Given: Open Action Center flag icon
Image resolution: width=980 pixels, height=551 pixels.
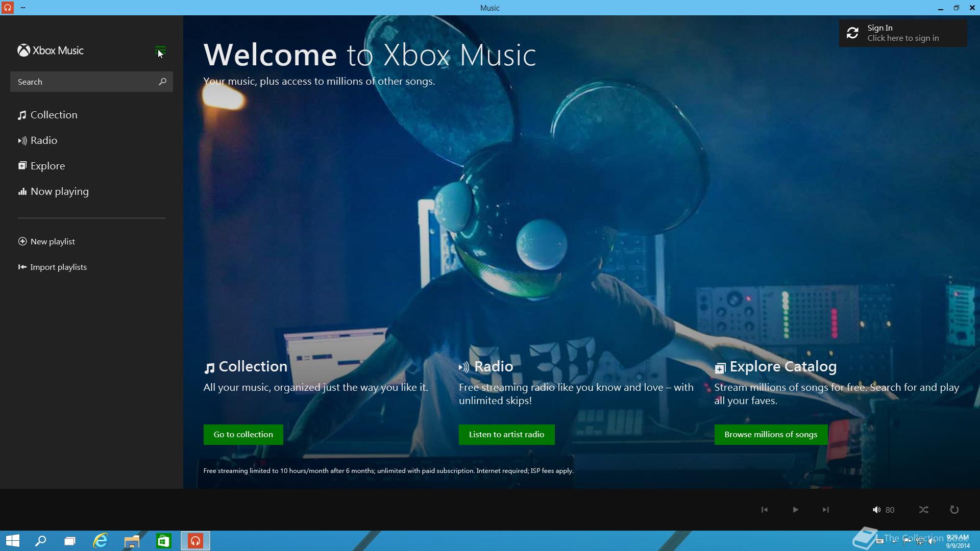Looking at the screenshot, I should click(907, 541).
